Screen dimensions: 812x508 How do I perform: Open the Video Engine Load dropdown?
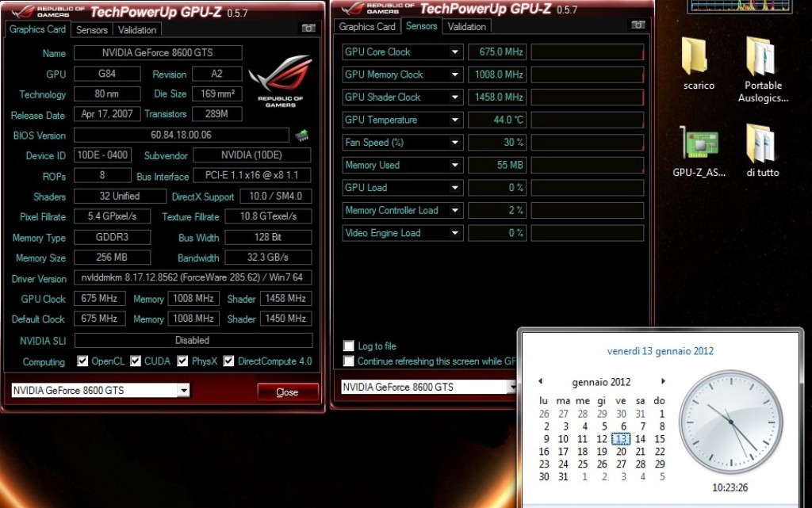pyautogui.click(x=454, y=233)
